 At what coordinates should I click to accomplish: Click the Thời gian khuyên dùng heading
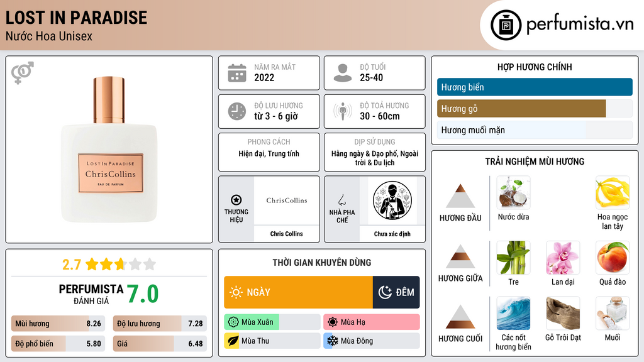[322, 262]
